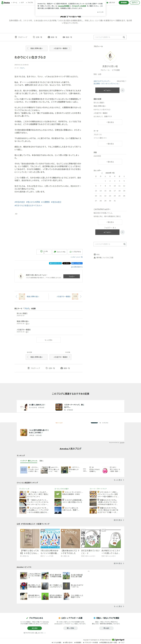
Task: Go to previous article 普通と標準の違い at top
Action: point(37,48)
